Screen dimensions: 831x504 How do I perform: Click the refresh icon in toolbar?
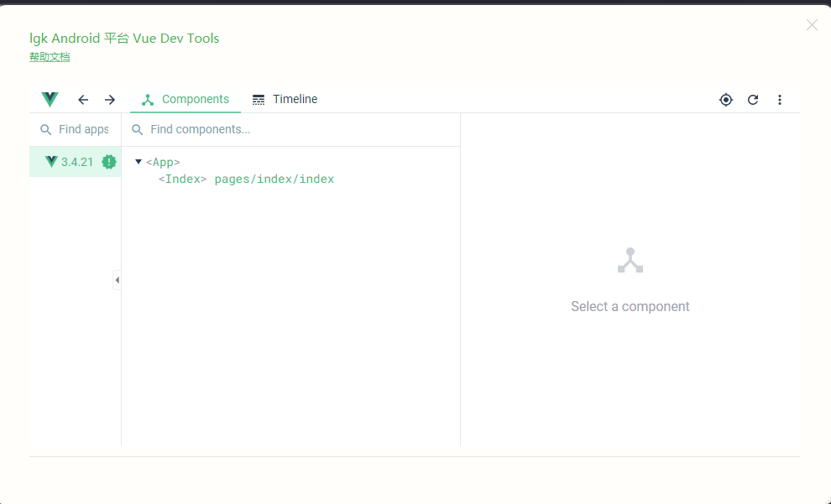(x=753, y=100)
